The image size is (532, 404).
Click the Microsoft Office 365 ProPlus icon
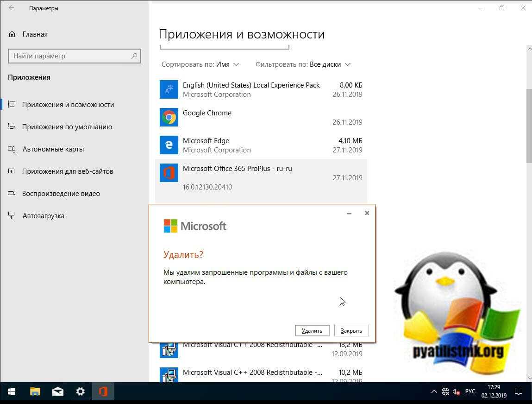click(169, 173)
